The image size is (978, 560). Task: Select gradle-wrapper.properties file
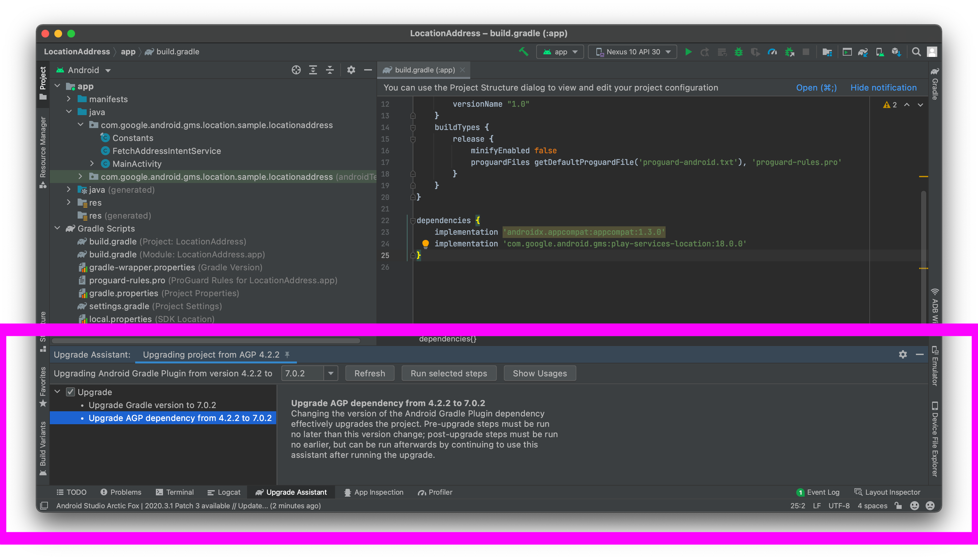tap(142, 267)
